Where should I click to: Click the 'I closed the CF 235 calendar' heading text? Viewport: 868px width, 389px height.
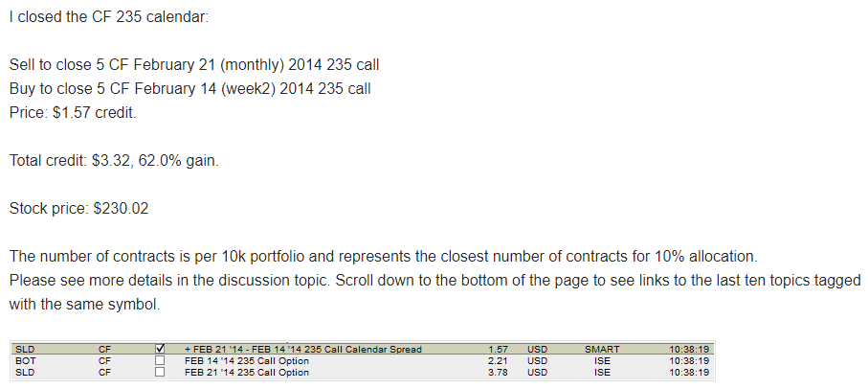109,16
